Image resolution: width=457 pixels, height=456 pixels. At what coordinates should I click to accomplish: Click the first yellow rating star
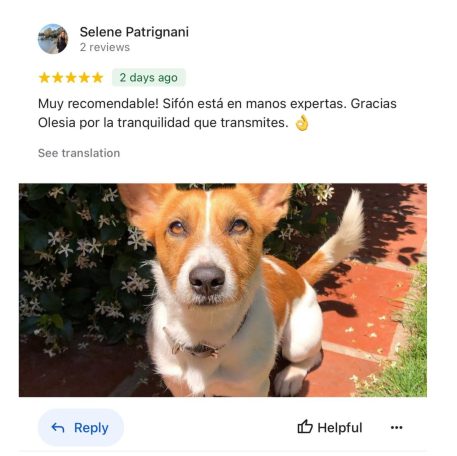tap(44, 78)
